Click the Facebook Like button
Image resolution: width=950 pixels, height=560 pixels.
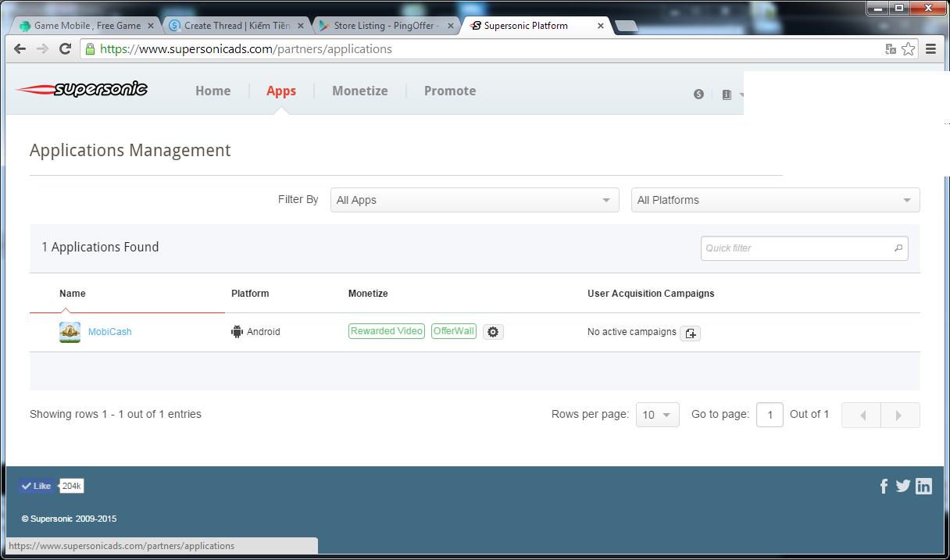point(37,486)
